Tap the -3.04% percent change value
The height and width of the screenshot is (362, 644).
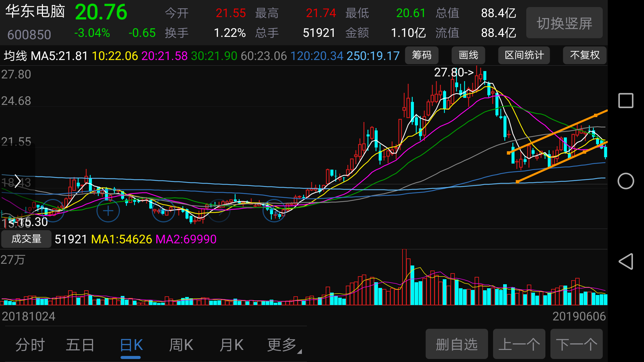(x=92, y=33)
